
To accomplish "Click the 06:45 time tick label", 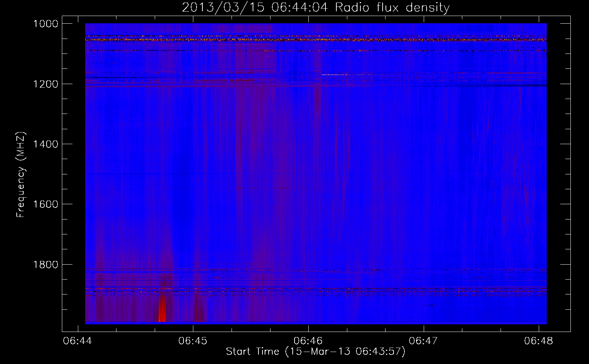I will [x=193, y=341].
